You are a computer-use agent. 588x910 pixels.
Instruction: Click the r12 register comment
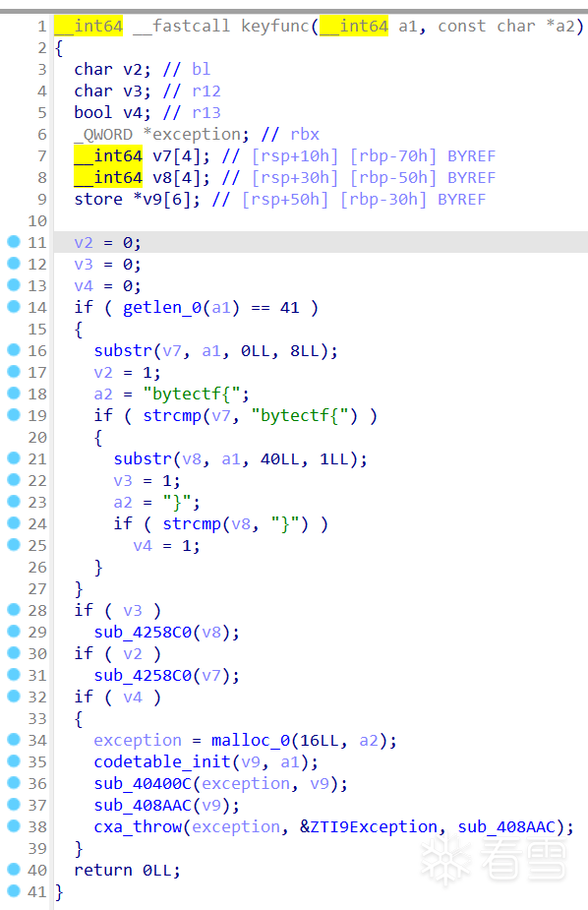pos(206,91)
